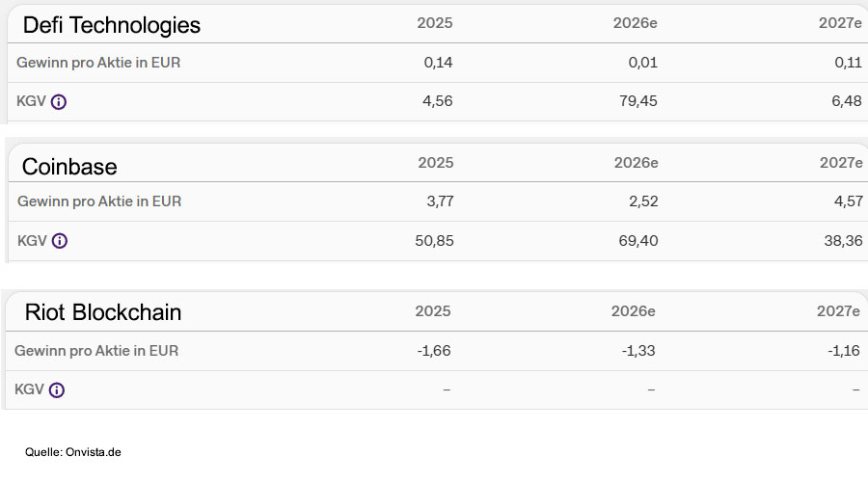Select Defi Technologies Gewinn pro Aktie row label
This screenshot has width=868, height=482.
(x=98, y=63)
